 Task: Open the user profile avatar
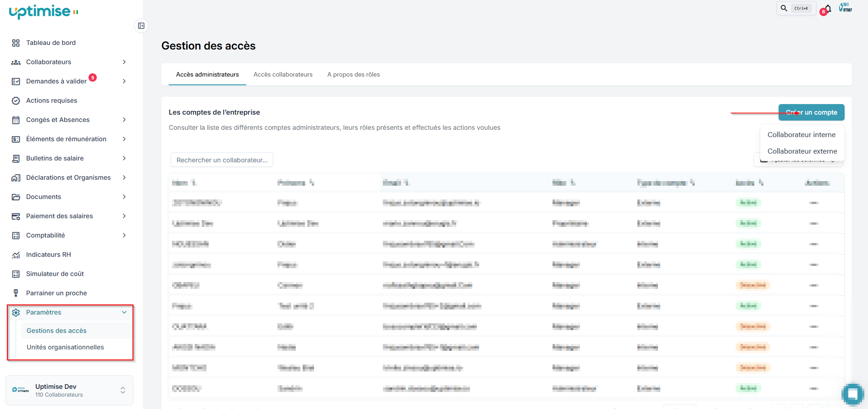click(x=845, y=8)
